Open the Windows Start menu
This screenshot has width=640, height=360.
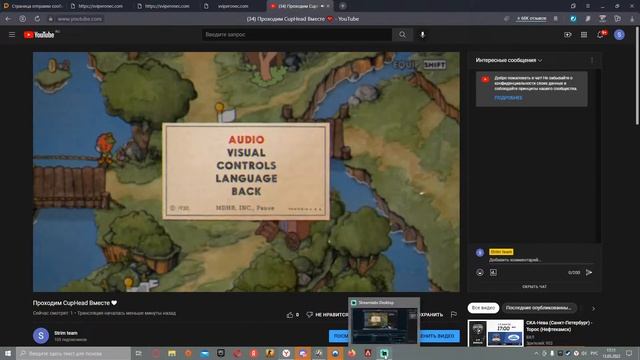point(8,353)
